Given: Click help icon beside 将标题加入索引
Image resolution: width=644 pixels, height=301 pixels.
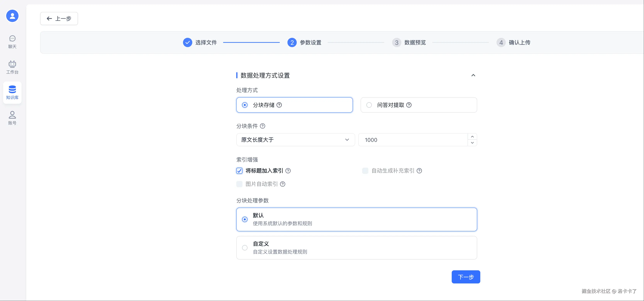Looking at the screenshot, I should click(288, 171).
